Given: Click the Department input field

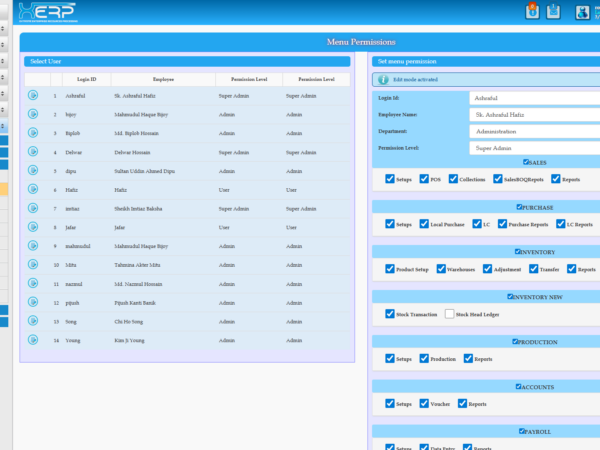Looking at the screenshot, I should click(x=535, y=131).
